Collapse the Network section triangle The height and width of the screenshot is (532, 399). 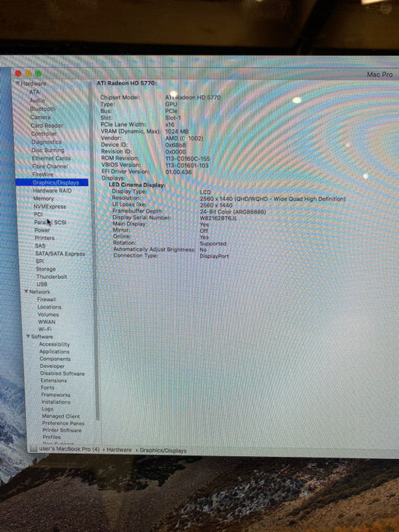tap(26, 292)
